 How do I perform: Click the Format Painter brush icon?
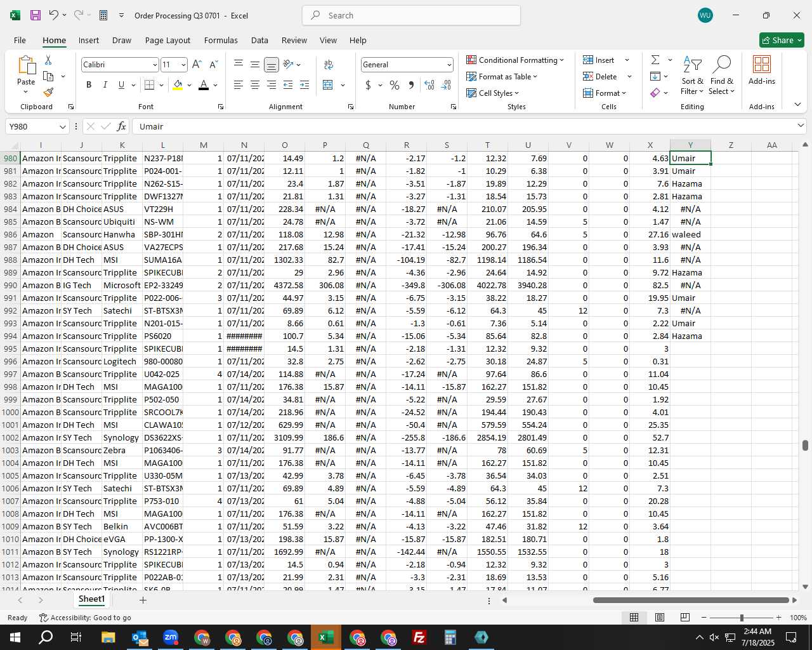(48, 92)
